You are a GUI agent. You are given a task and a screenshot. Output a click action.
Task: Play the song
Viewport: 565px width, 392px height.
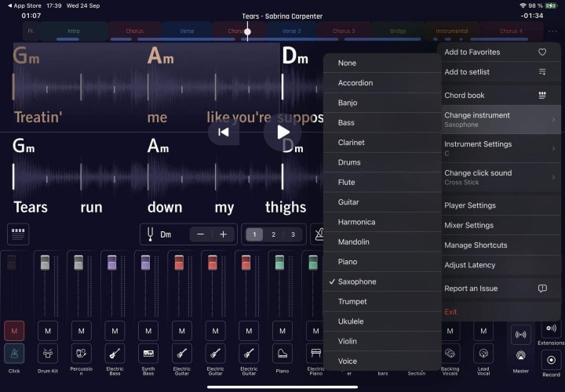(282, 132)
